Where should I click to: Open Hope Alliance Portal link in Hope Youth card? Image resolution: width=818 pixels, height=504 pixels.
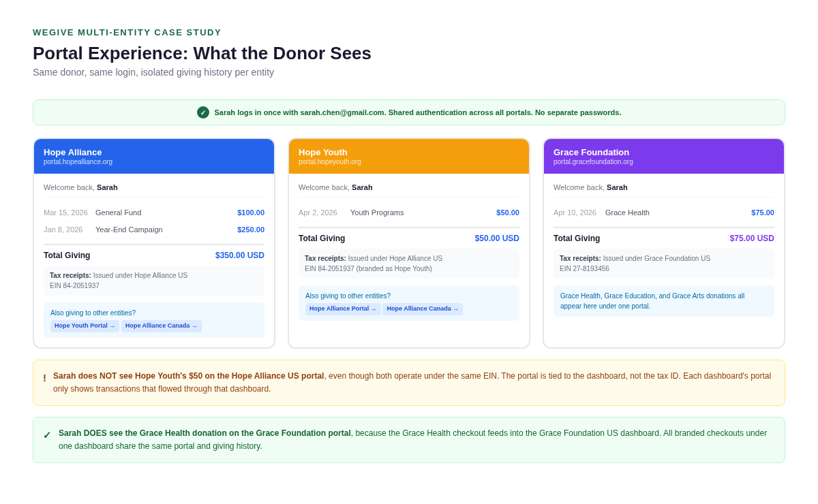click(343, 309)
